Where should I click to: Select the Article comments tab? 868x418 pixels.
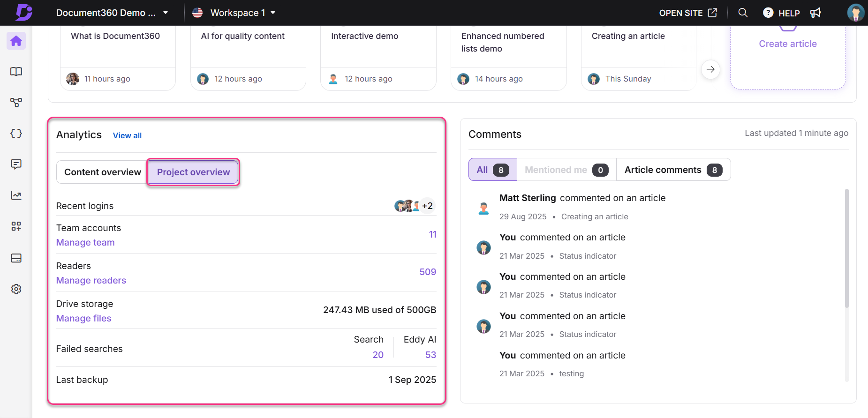pos(673,170)
